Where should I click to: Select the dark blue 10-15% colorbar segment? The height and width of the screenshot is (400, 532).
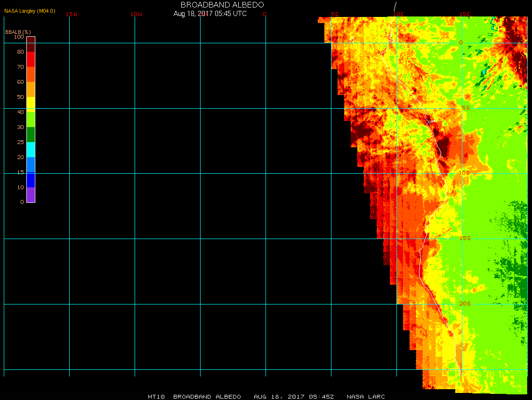(31, 180)
